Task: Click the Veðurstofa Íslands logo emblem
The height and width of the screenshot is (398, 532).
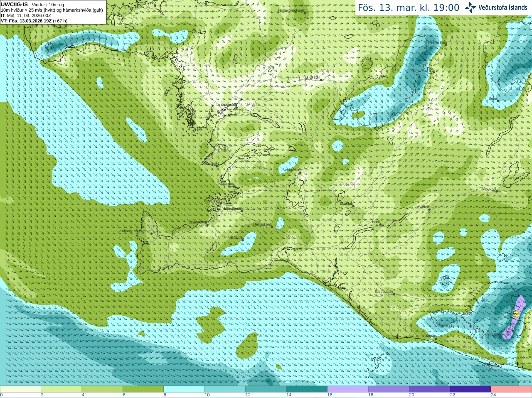Action: coord(470,7)
